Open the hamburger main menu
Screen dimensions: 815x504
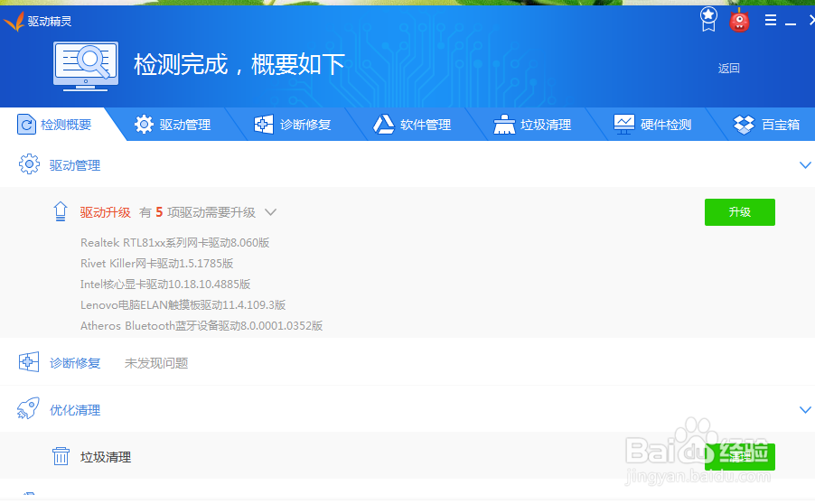tap(771, 20)
